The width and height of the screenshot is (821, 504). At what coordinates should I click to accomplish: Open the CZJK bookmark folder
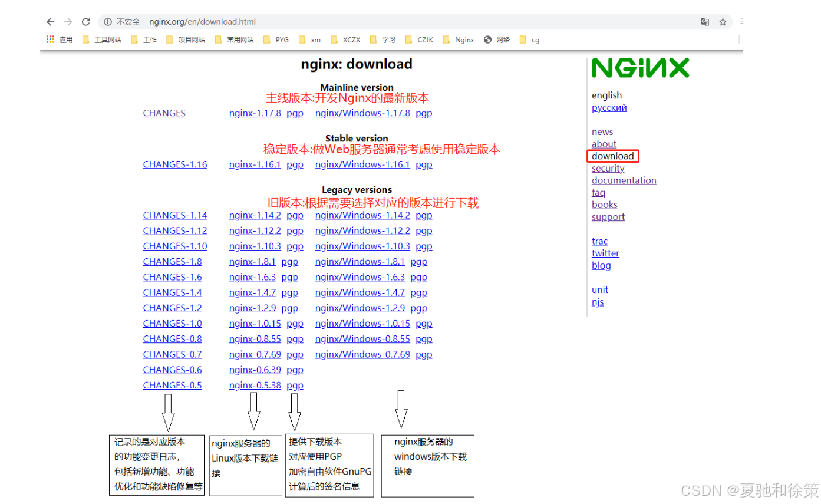point(419,40)
